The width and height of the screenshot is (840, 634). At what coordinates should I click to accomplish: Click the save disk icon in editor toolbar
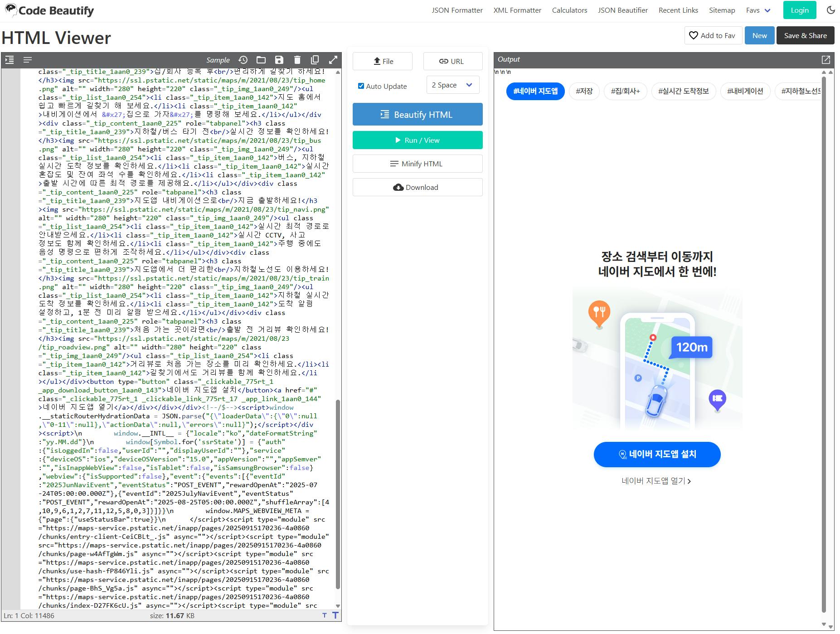[x=279, y=60]
